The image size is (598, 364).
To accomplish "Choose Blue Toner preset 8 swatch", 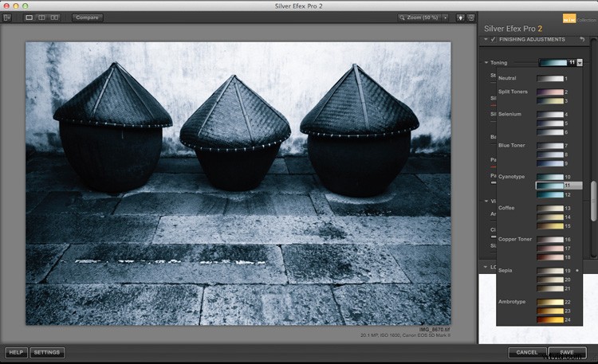I will click(x=550, y=155).
